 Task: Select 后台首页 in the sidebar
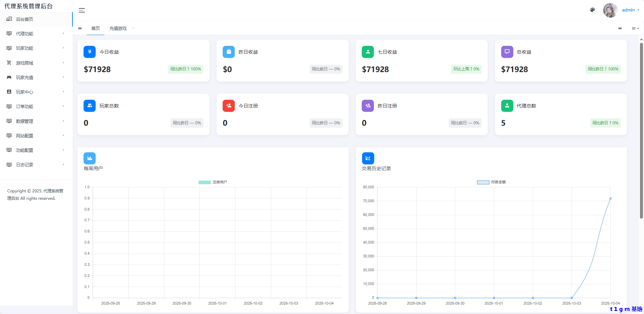click(x=36, y=19)
